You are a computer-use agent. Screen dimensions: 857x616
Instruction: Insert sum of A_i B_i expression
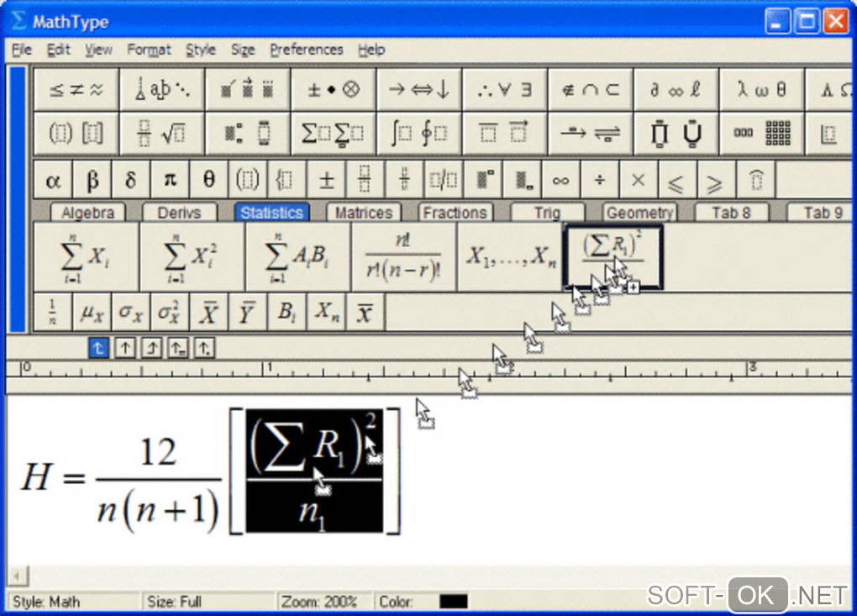click(x=298, y=257)
